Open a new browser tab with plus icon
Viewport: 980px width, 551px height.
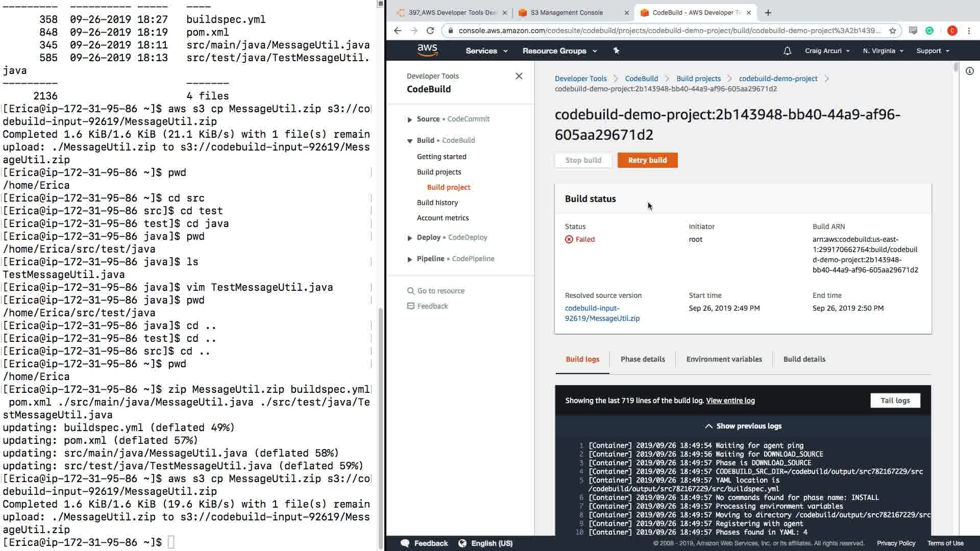point(768,12)
